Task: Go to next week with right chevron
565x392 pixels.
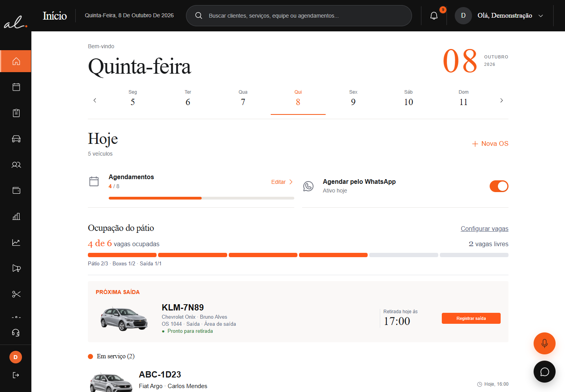Action: coord(501,101)
